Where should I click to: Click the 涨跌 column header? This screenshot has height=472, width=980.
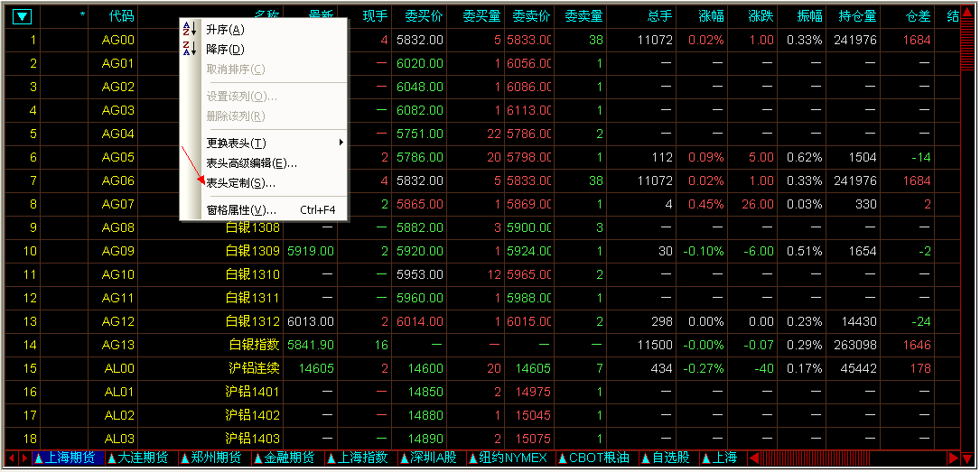pyautogui.click(x=761, y=17)
